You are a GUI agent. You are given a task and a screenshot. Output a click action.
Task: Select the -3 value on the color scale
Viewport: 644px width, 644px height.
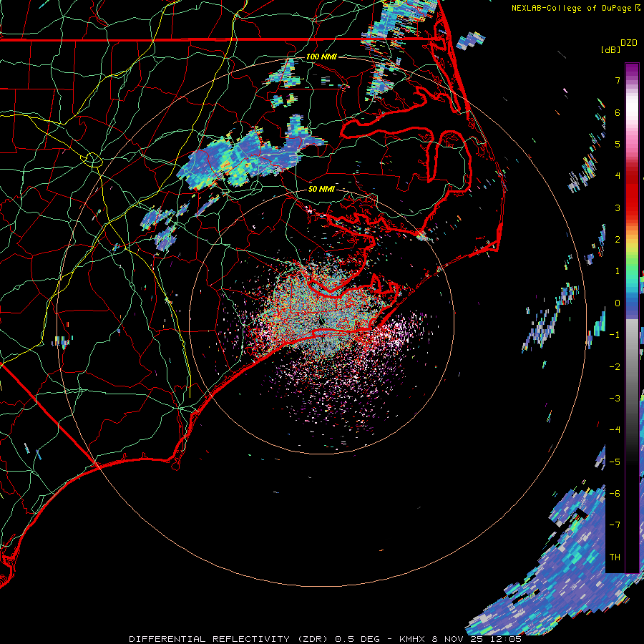pos(615,399)
